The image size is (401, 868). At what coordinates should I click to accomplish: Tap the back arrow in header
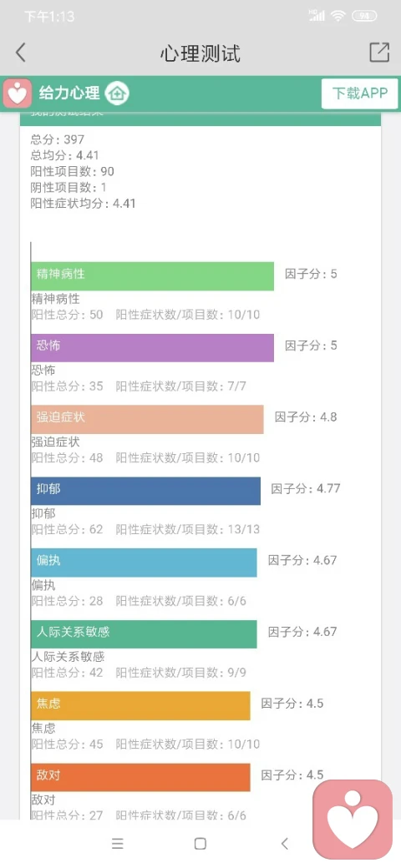(x=21, y=53)
